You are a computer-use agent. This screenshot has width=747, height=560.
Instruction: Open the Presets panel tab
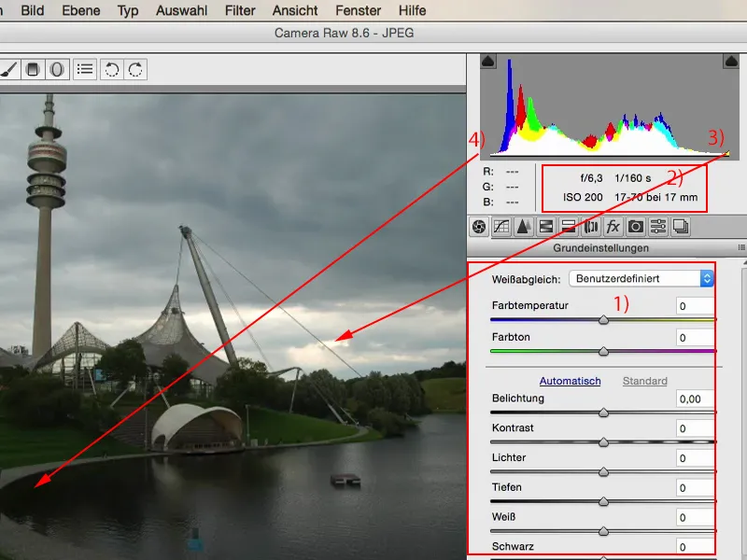(x=658, y=227)
